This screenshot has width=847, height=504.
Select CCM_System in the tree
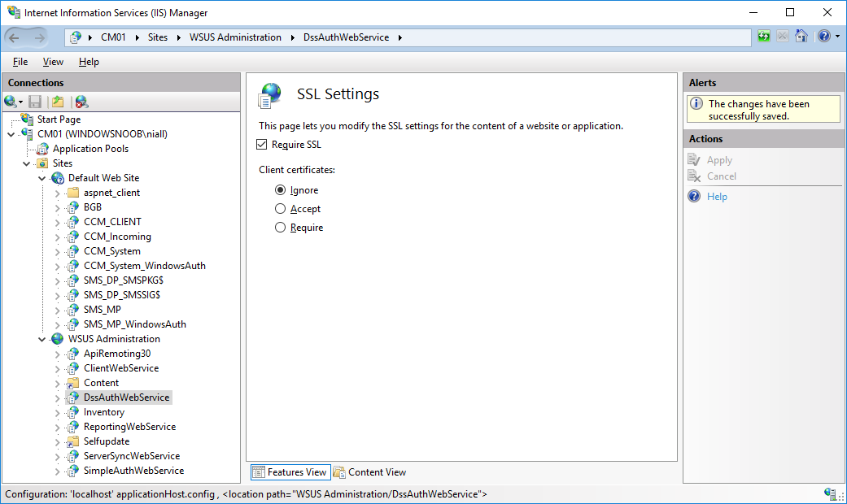tap(111, 251)
